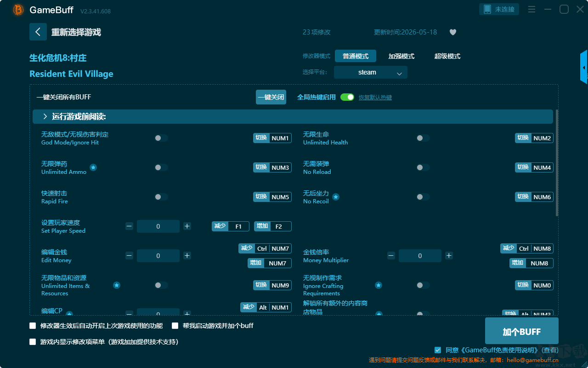The height and width of the screenshot is (368, 588).
Task: Click plus button for Edit Money
Action: coord(187,256)
